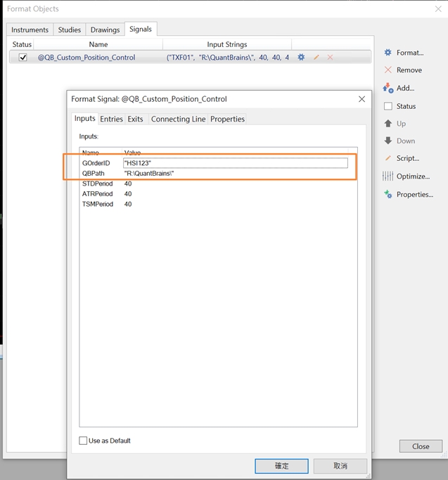
Task: Open the Instruments tab
Action: (x=30, y=30)
